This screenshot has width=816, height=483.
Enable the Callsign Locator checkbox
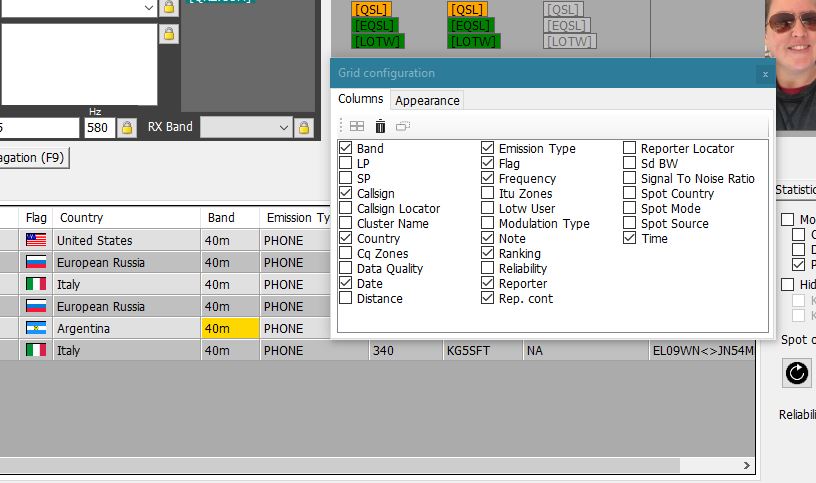point(346,208)
